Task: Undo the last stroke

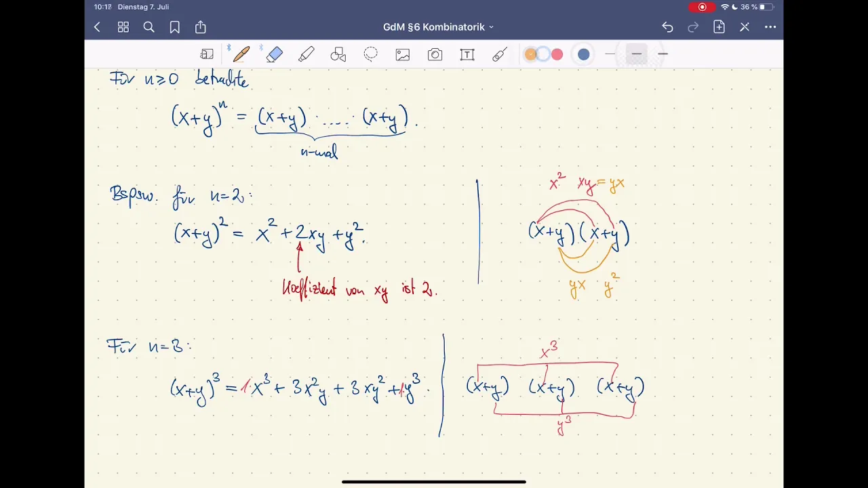Action: [x=667, y=27]
